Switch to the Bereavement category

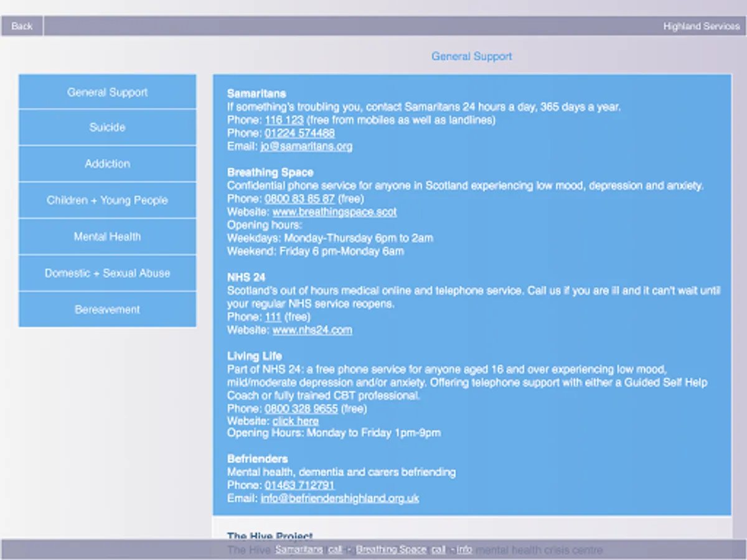pos(107,310)
